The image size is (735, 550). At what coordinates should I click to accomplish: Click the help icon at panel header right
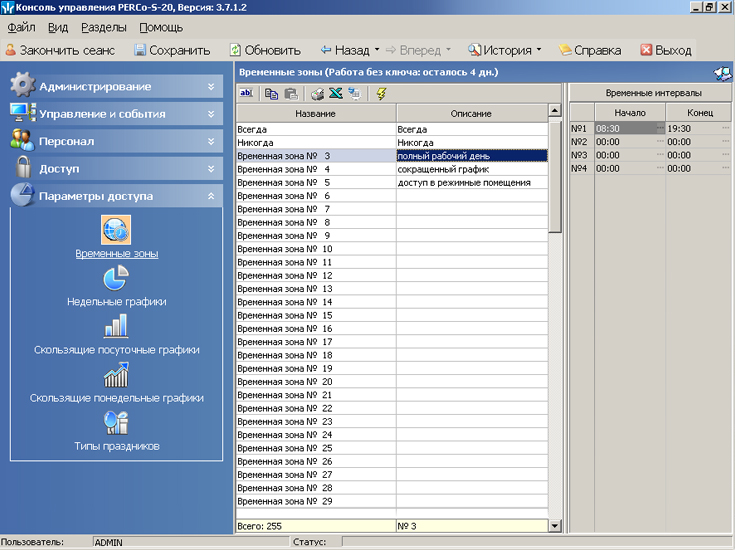[722, 73]
